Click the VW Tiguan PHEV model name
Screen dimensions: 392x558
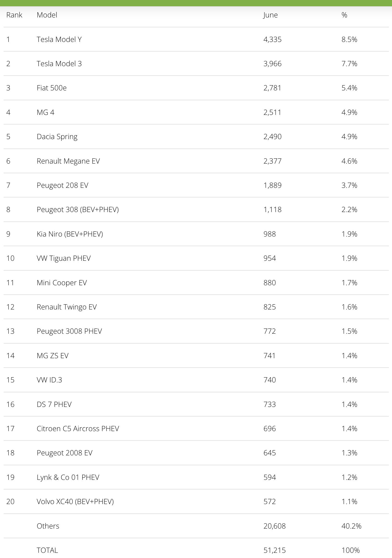coord(64,258)
